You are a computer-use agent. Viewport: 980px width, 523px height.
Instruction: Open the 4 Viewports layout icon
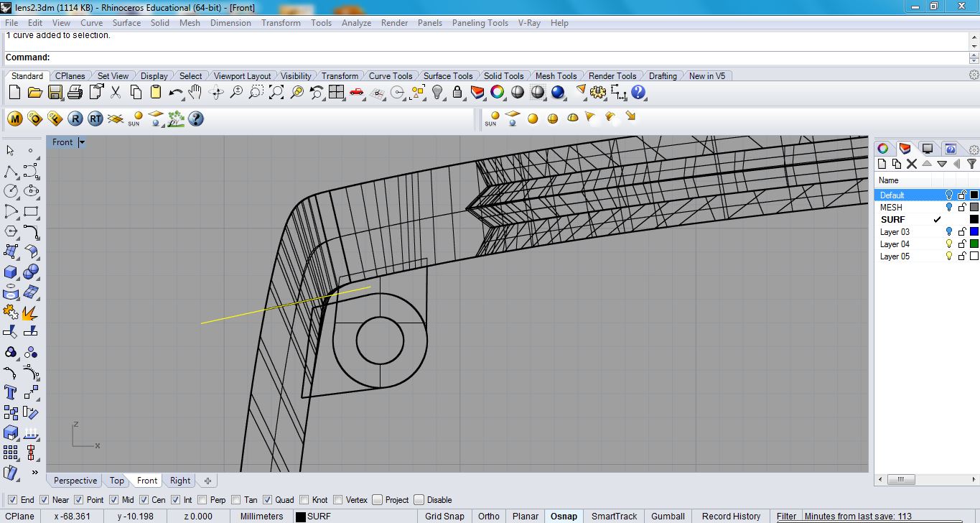click(337, 92)
